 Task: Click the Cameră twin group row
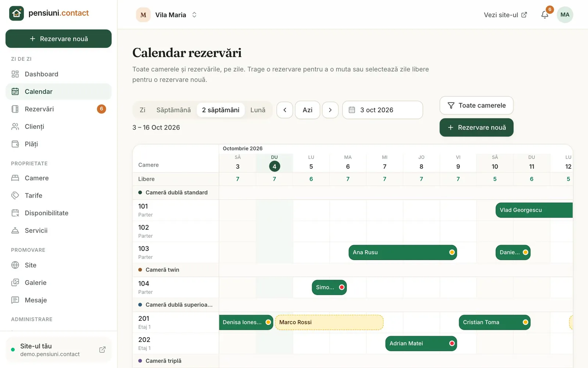coord(176,270)
